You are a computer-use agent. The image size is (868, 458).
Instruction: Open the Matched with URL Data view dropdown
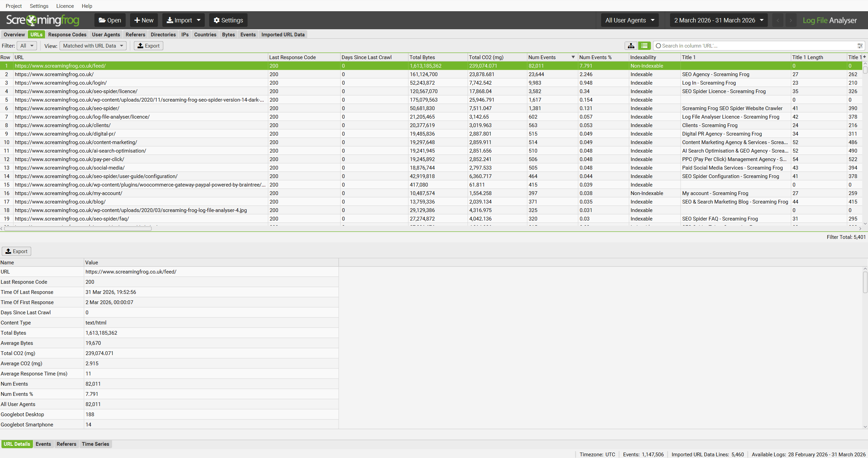point(93,46)
